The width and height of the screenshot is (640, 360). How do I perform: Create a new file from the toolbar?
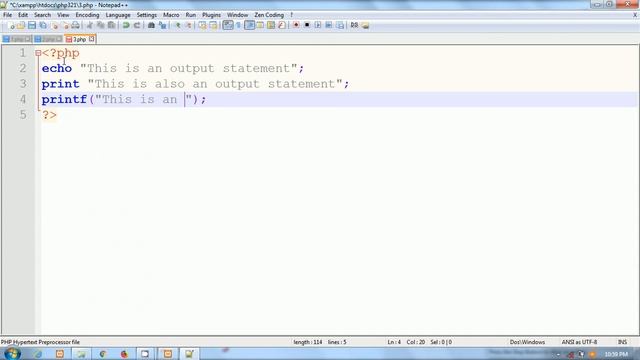11,25
